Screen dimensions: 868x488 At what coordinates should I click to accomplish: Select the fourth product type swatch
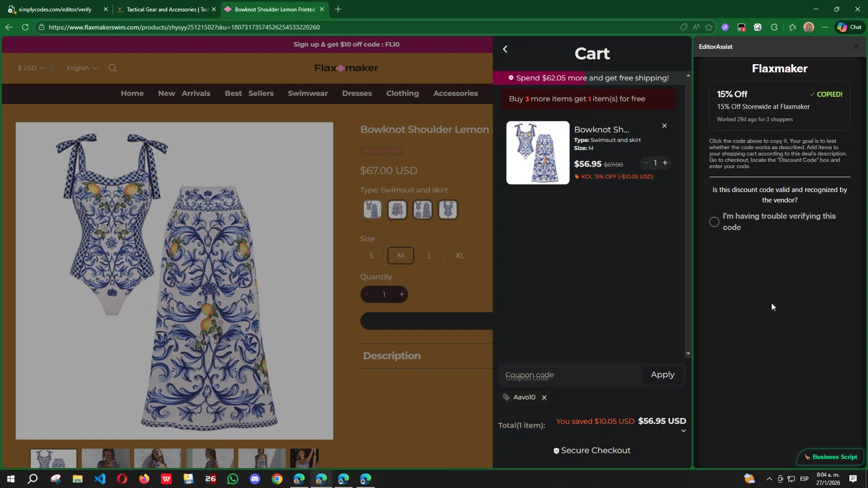[448, 209]
